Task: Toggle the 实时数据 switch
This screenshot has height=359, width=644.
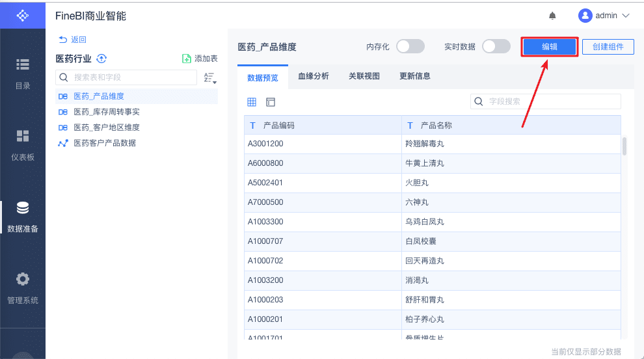Action: (x=496, y=46)
